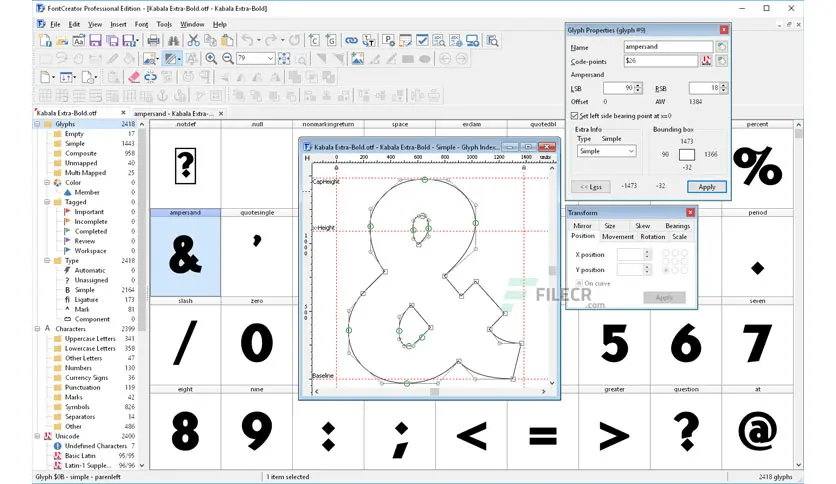Image resolution: width=836 pixels, height=484 pixels.
Task: Click the Unicode icon next to Code-points field
Action: (x=705, y=61)
